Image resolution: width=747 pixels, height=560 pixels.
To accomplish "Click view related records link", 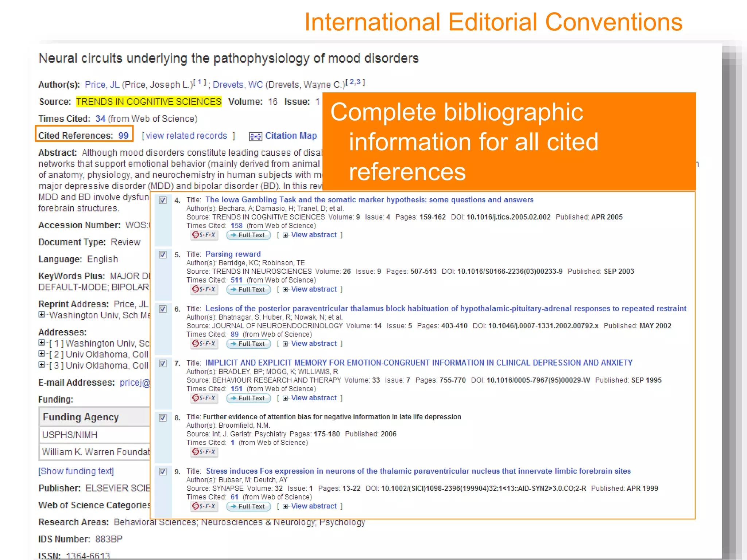I will 186,136.
